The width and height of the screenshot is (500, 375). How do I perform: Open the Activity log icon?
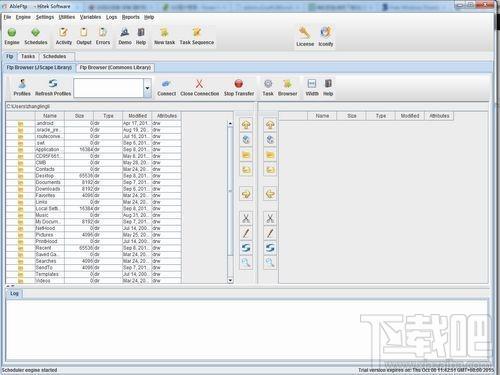coord(63,33)
